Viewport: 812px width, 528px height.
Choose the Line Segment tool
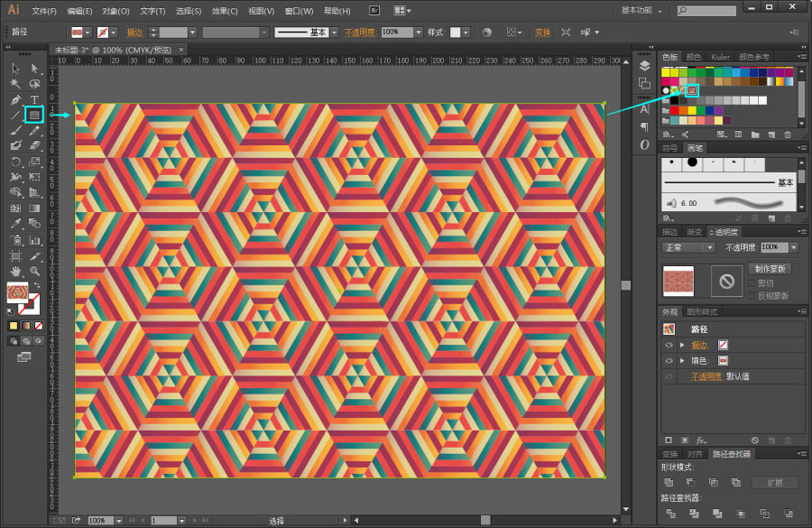pyautogui.click(x=15, y=115)
